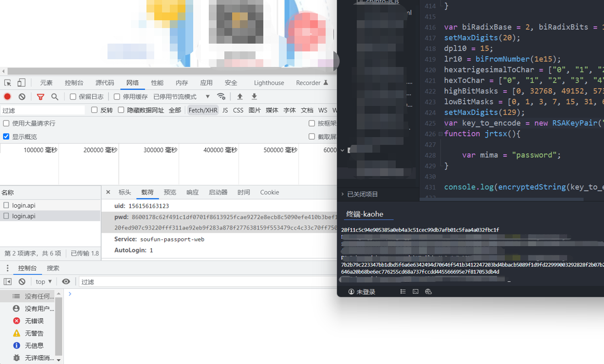Click the console filter text field
604x364 pixels.
[208, 281]
